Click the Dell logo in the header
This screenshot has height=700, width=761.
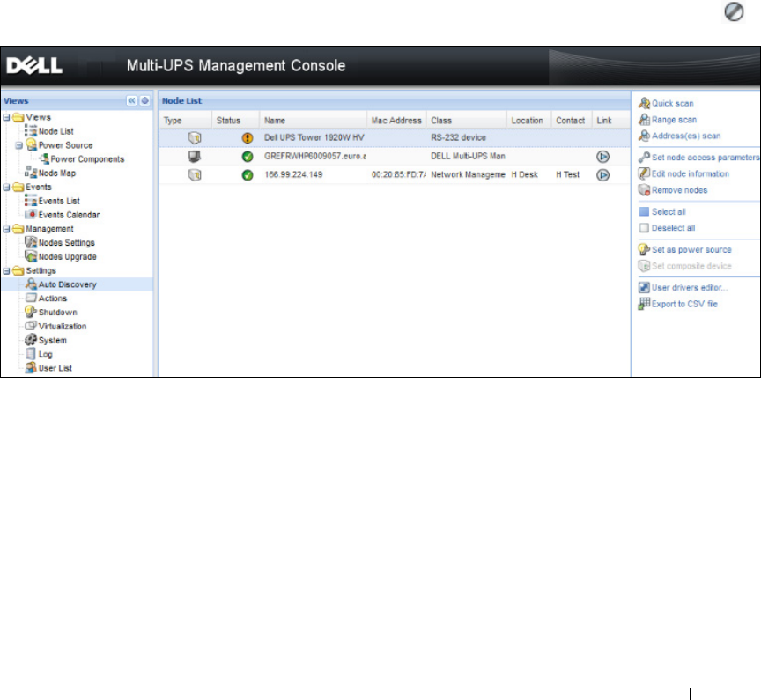point(34,66)
